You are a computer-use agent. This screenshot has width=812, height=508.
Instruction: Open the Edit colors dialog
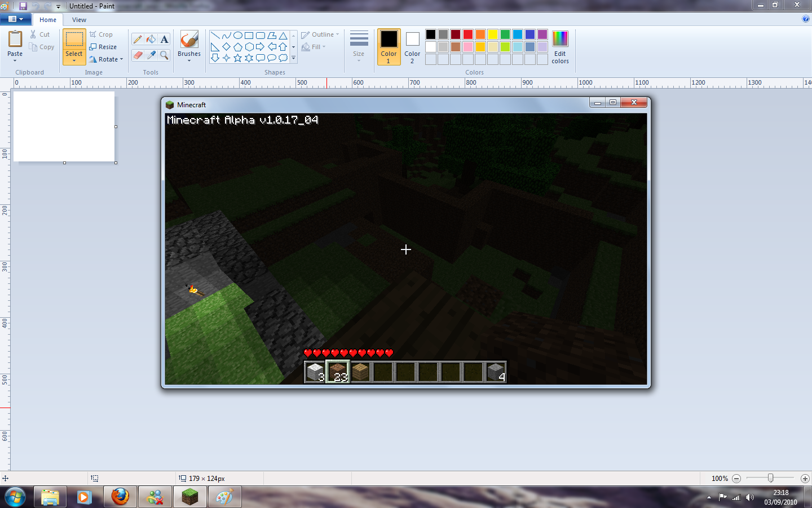click(x=560, y=47)
